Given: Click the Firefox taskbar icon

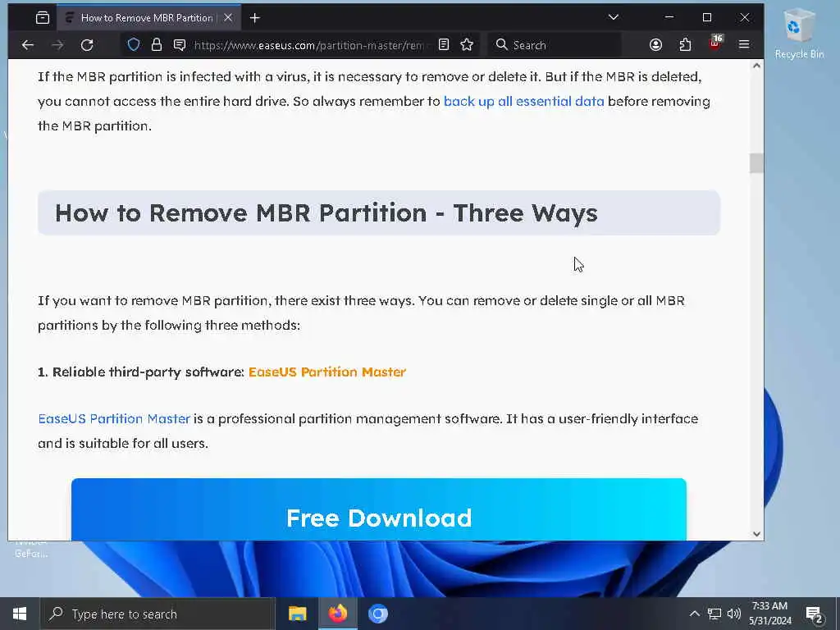Looking at the screenshot, I should click(337, 614).
